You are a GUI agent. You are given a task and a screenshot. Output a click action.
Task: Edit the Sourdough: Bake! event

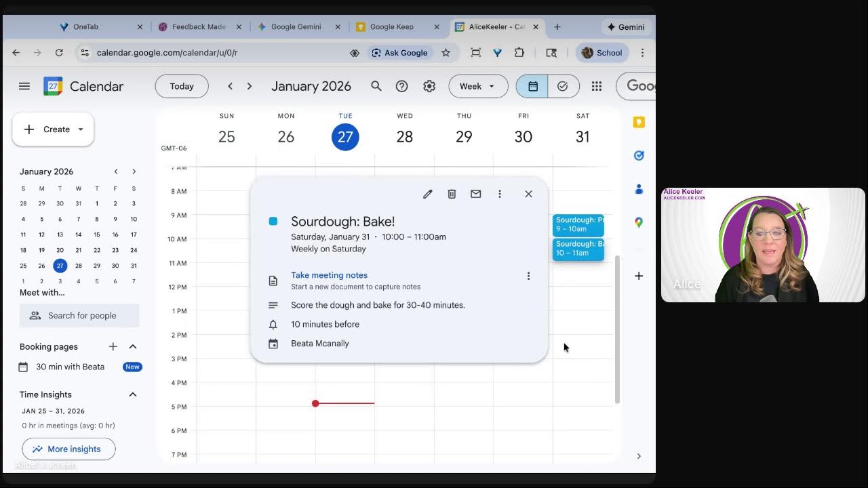point(428,194)
